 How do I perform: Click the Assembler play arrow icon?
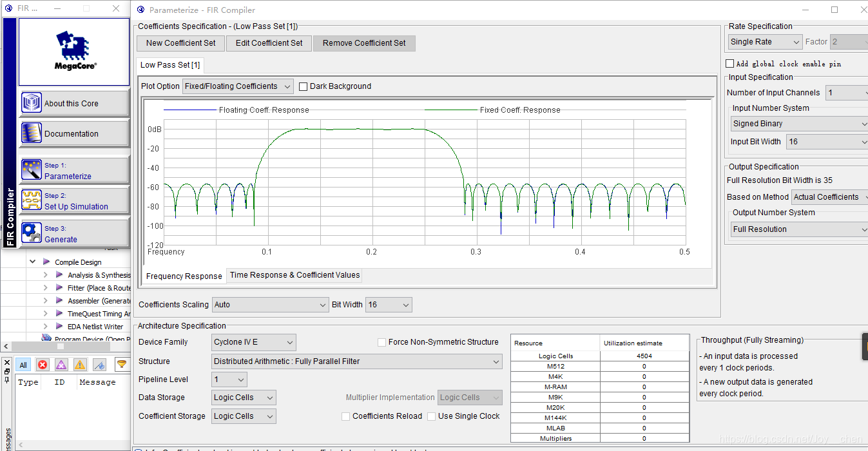(x=59, y=300)
